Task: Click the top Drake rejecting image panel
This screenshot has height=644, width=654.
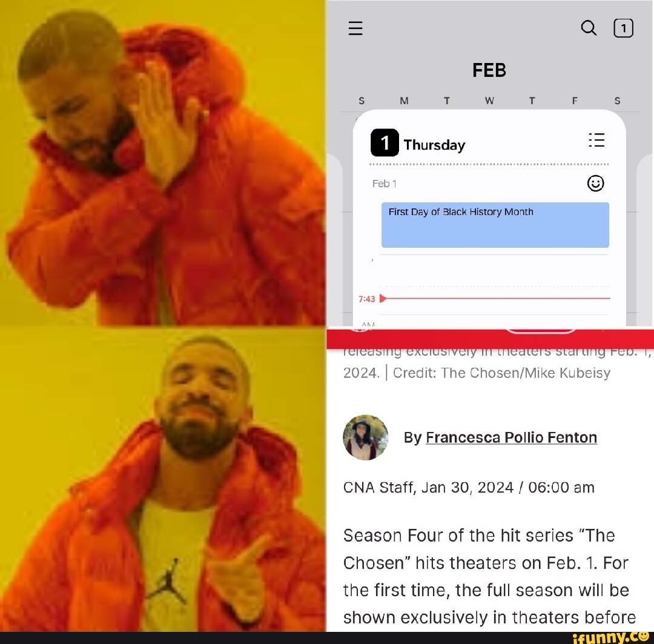Action: click(x=163, y=163)
